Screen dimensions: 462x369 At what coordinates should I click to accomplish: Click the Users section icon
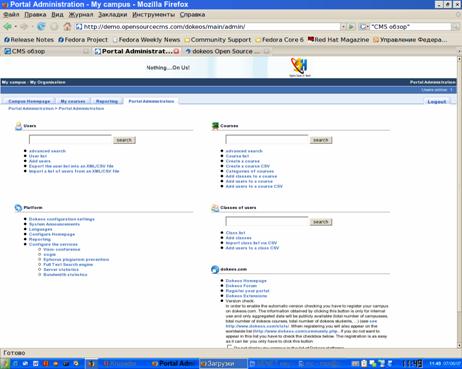click(x=18, y=126)
